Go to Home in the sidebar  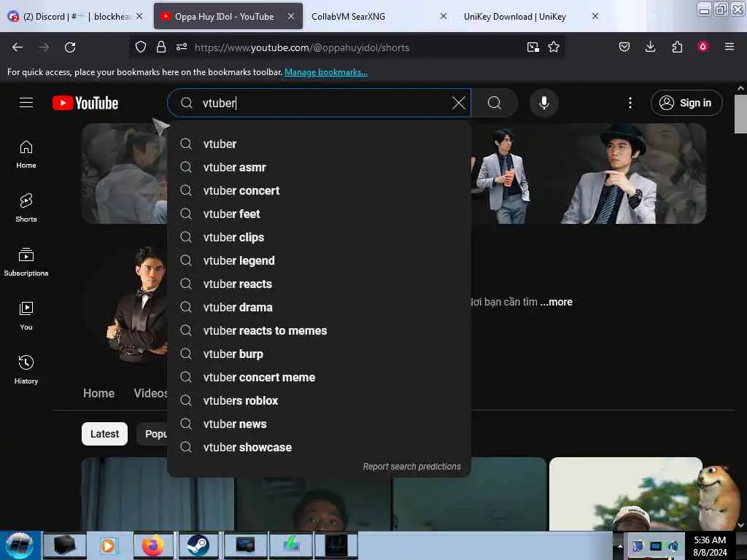26,155
